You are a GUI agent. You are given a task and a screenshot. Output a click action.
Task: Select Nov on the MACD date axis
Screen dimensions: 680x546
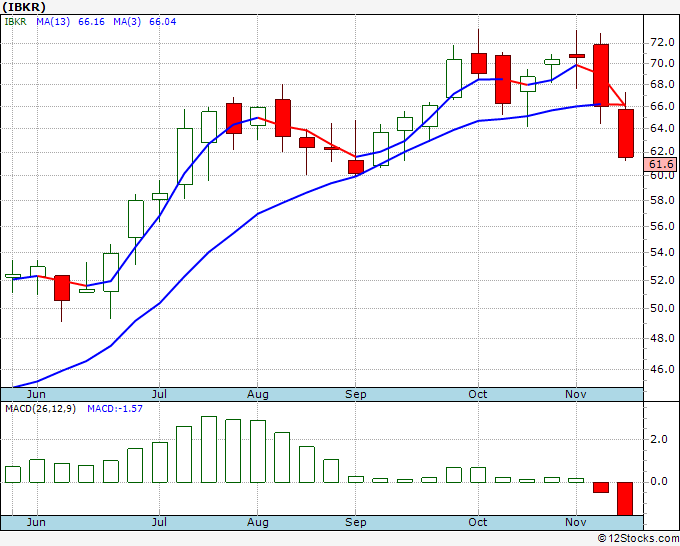575,522
